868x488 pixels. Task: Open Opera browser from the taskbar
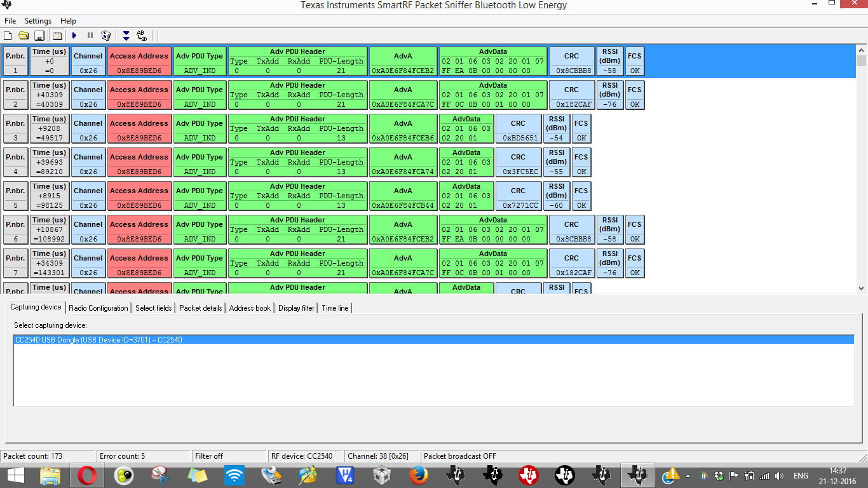coord(87,475)
